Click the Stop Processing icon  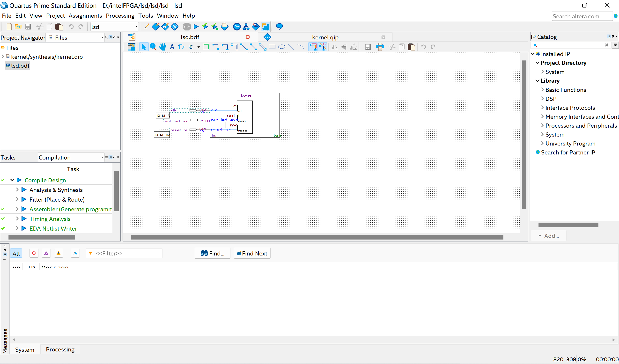(187, 27)
